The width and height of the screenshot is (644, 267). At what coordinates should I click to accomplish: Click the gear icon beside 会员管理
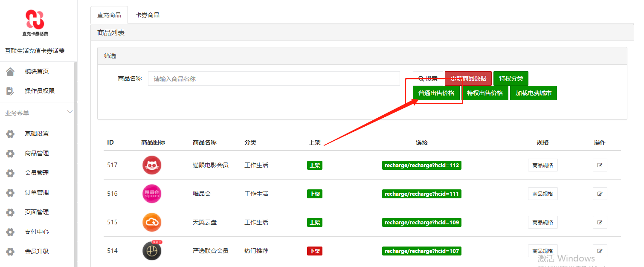(x=10, y=173)
